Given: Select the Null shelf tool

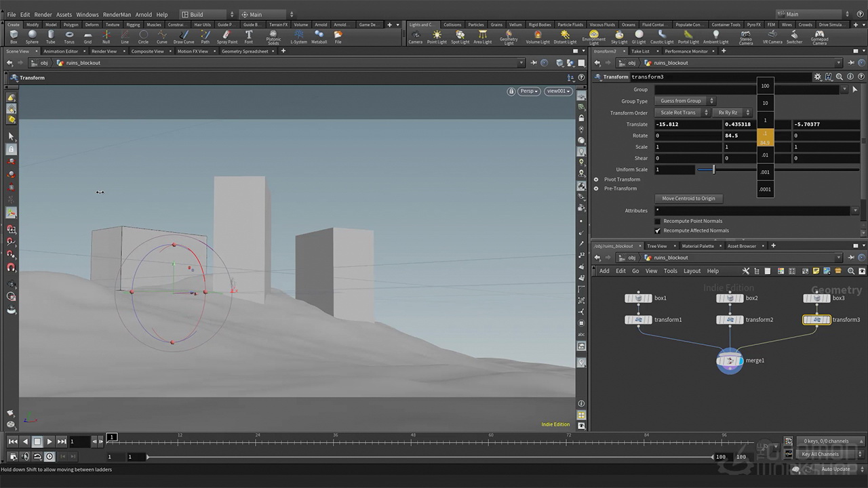Looking at the screenshot, I should click(x=106, y=37).
